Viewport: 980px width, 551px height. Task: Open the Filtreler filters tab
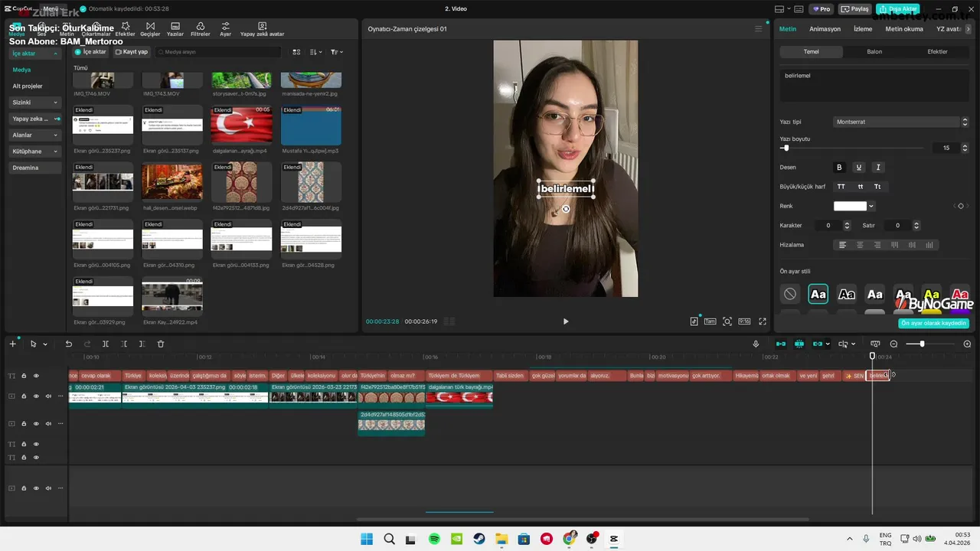click(200, 29)
